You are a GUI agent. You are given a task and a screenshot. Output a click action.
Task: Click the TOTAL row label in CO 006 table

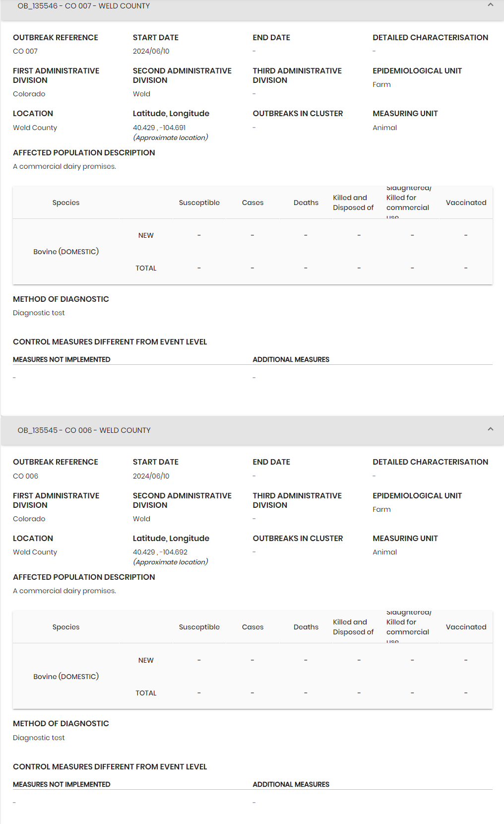[146, 693]
